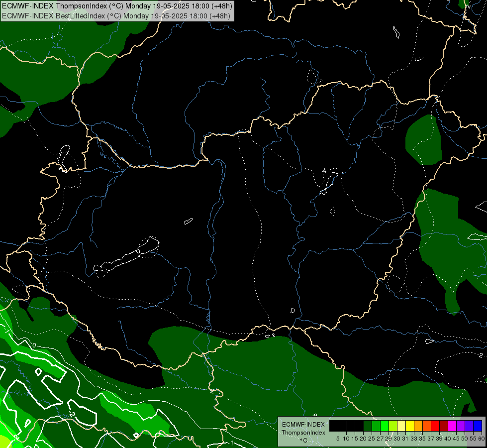Pick the bright red 37–39 legend swatch
This screenshot has height=448, width=487.
(435, 425)
